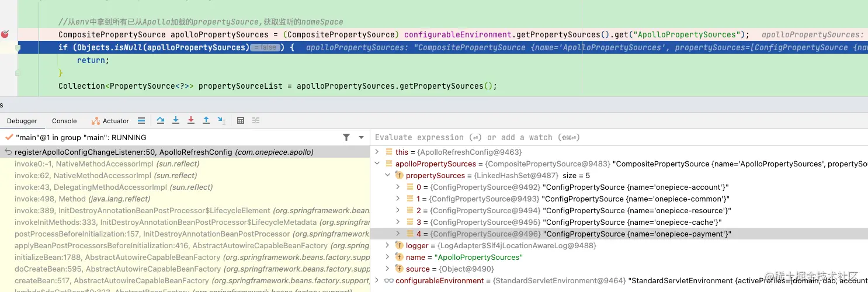Click the 'this' variable text
Screen dimensions: 868x292
[402, 152]
